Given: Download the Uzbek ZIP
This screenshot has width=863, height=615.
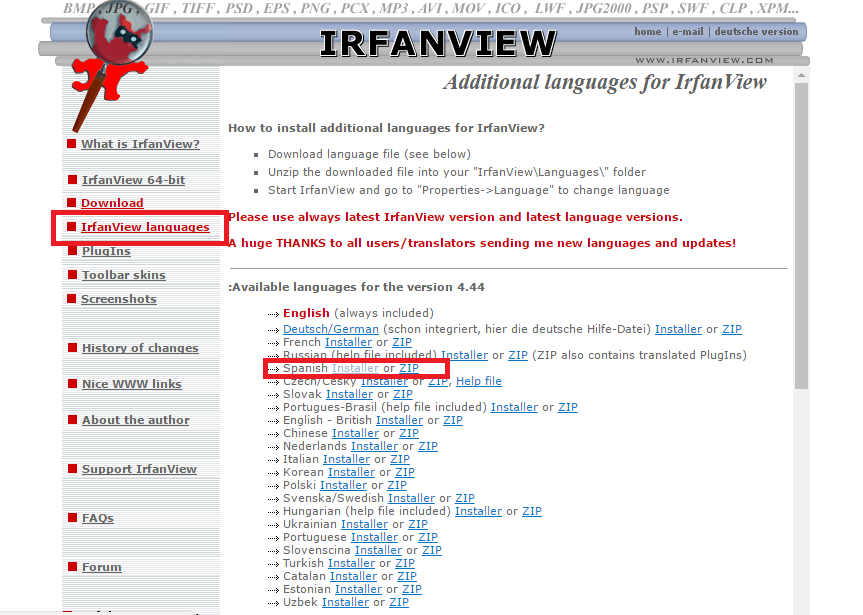Looking at the screenshot, I should (x=399, y=603).
